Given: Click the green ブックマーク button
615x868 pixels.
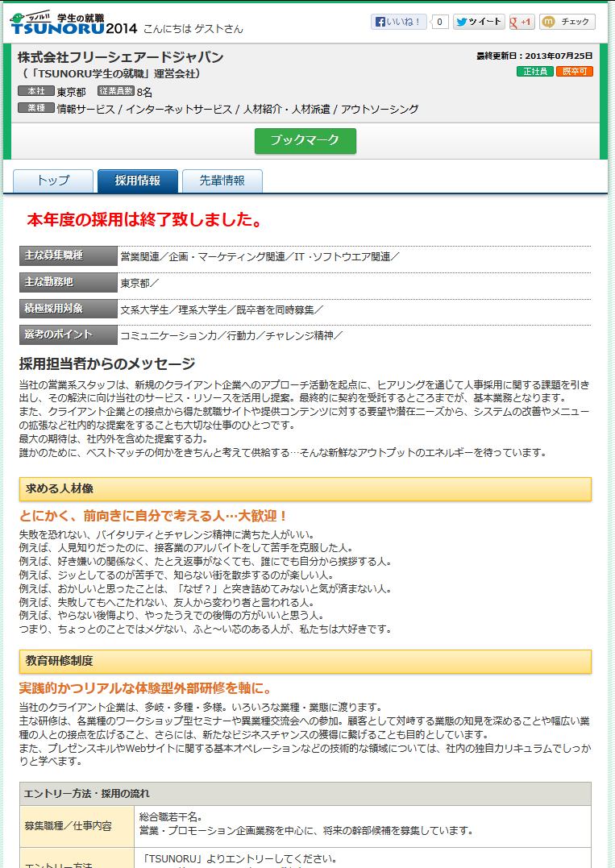Looking at the screenshot, I should 305,140.
